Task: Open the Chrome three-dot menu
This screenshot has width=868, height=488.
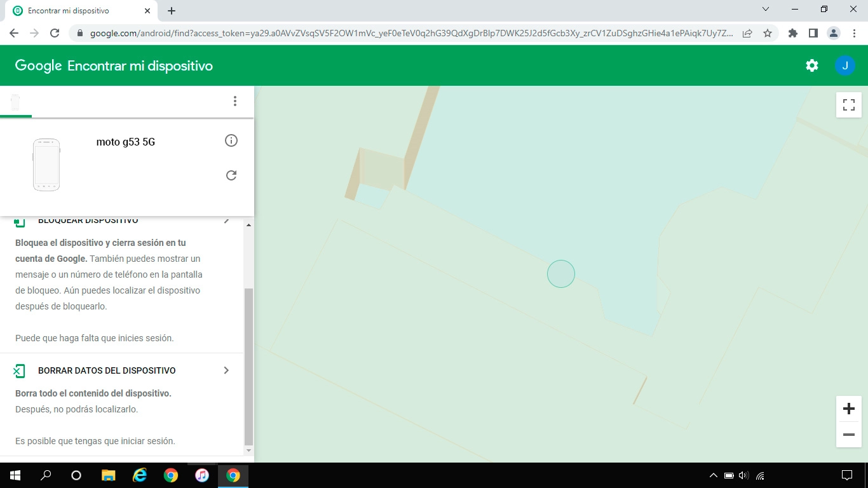Action: click(855, 32)
